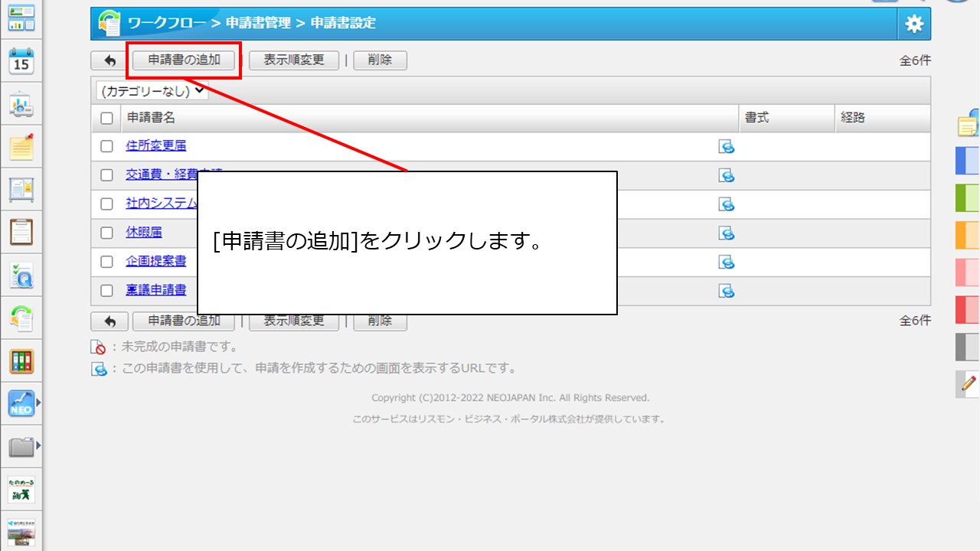Open URL icon for 稟議申請書 row

pos(727,291)
